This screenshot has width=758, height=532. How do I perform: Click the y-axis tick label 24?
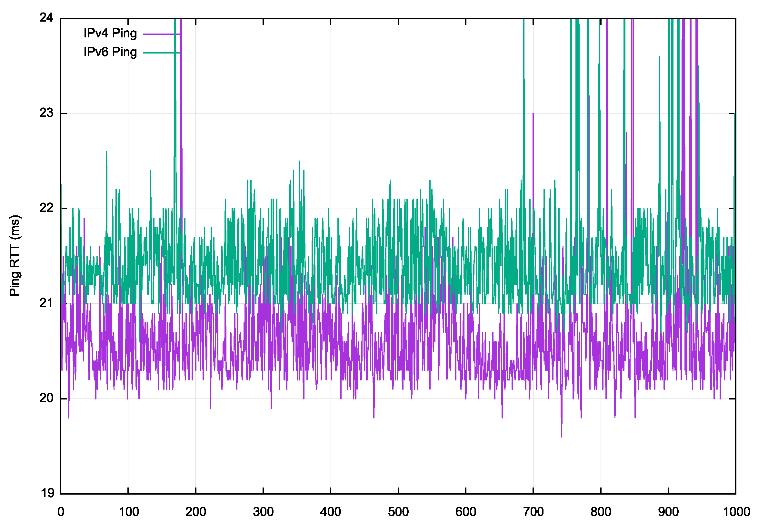click(x=46, y=17)
